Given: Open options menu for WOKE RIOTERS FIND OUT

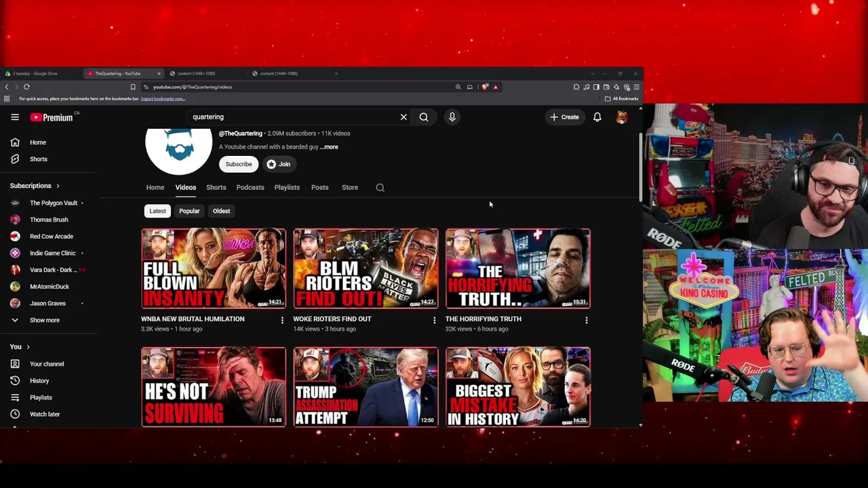Looking at the screenshot, I should (x=435, y=320).
